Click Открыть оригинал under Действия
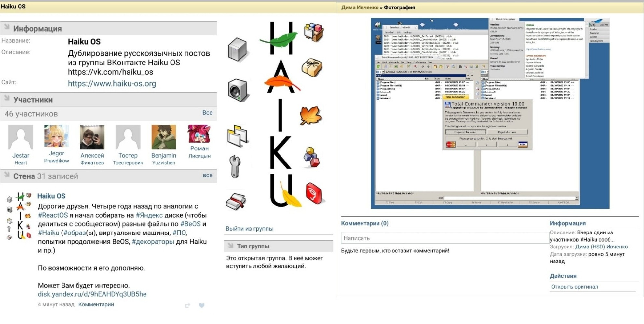The image size is (644, 324). tap(575, 287)
